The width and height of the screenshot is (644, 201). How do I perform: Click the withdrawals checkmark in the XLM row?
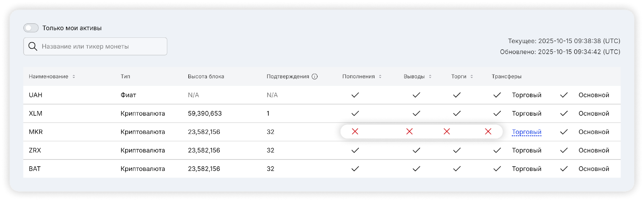click(416, 114)
